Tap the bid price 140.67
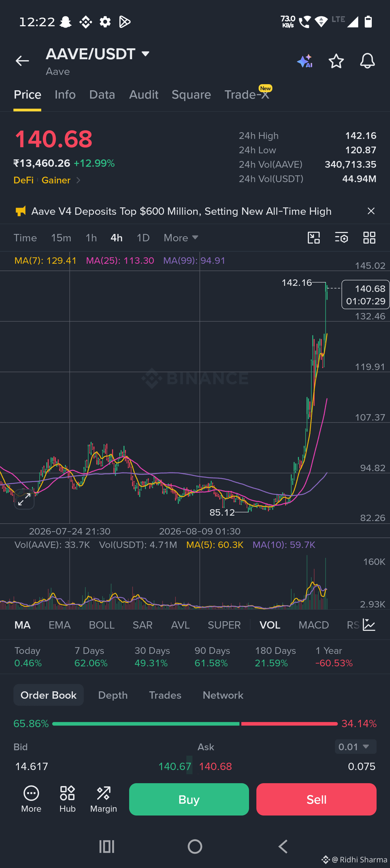Image resolution: width=390 pixels, height=868 pixels. [x=175, y=766]
